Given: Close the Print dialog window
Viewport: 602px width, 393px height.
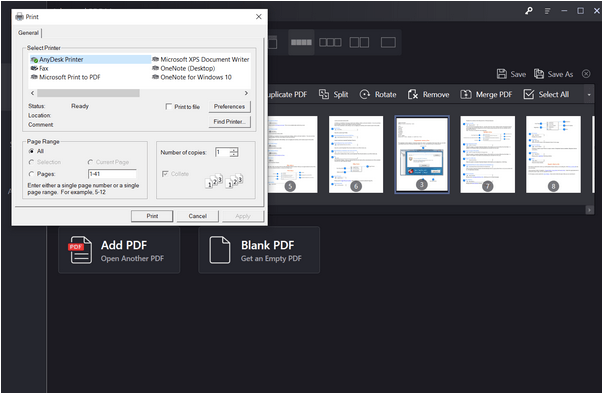Looking at the screenshot, I should click(x=259, y=17).
